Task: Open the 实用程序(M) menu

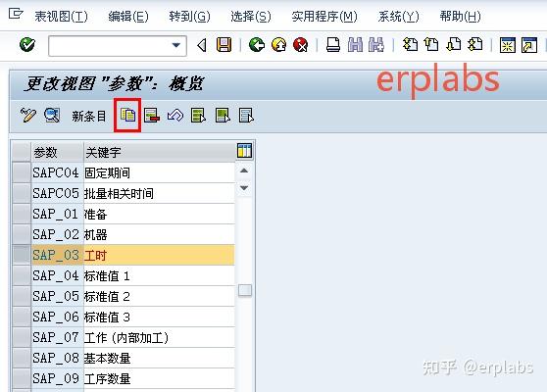Action: tap(324, 16)
